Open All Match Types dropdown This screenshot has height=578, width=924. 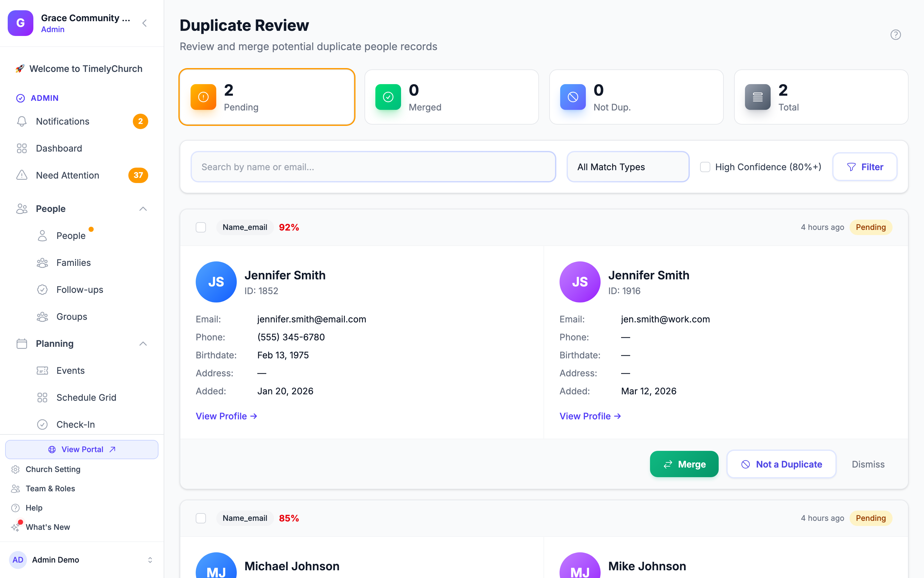(628, 167)
